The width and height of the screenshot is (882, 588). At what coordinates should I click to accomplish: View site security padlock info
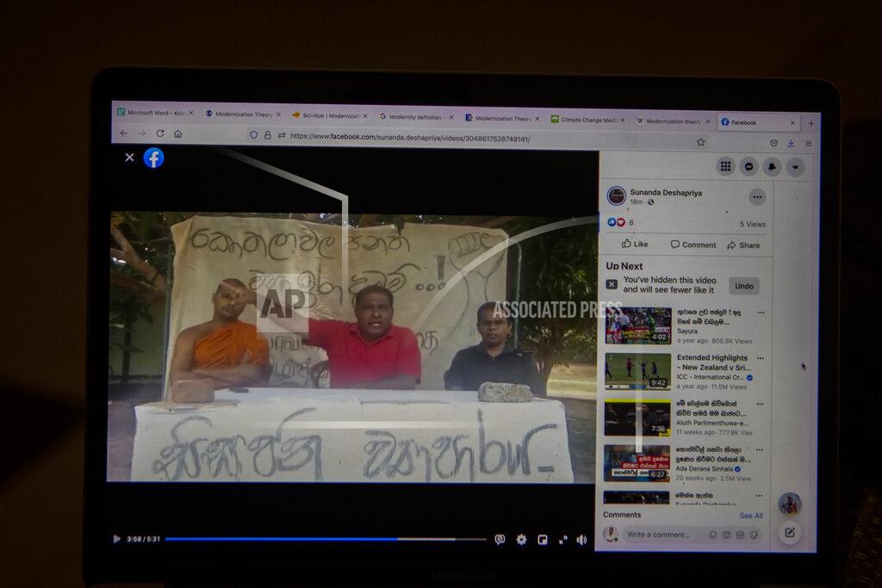click(268, 135)
